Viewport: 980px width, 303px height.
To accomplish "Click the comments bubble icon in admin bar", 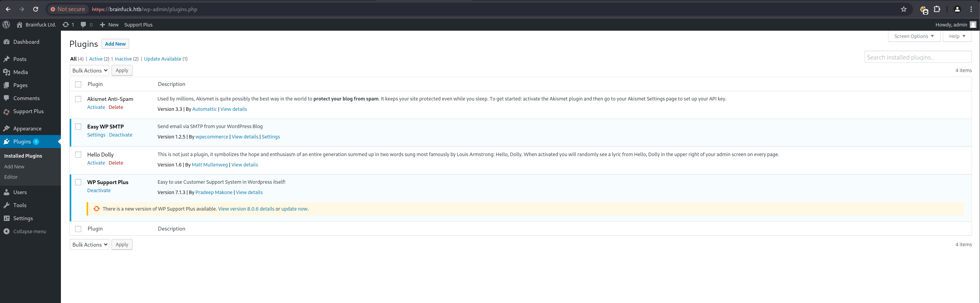I will tap(83, 25).
